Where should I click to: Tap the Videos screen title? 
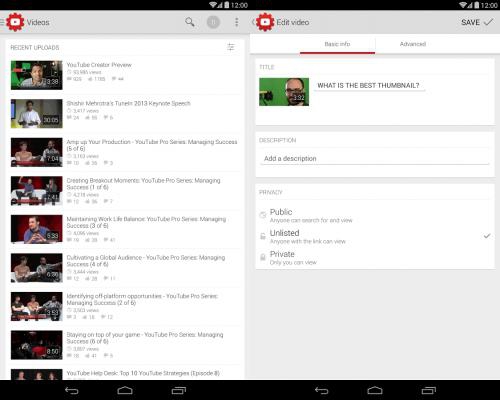point(38,22)
